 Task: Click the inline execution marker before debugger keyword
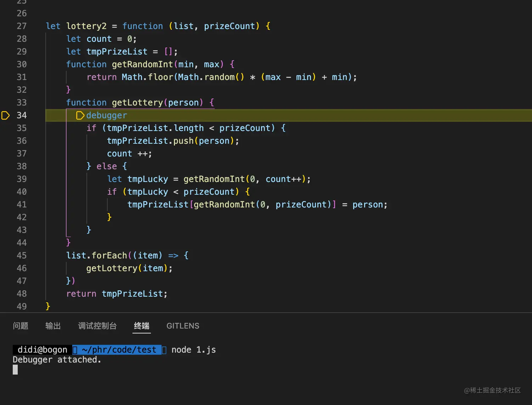click(x=80, y=115)
